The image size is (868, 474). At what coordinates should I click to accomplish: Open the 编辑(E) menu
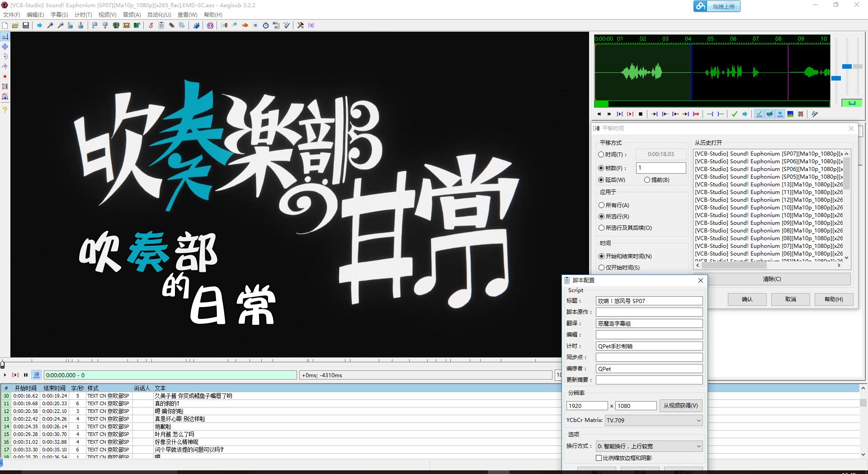click(35, 14)
